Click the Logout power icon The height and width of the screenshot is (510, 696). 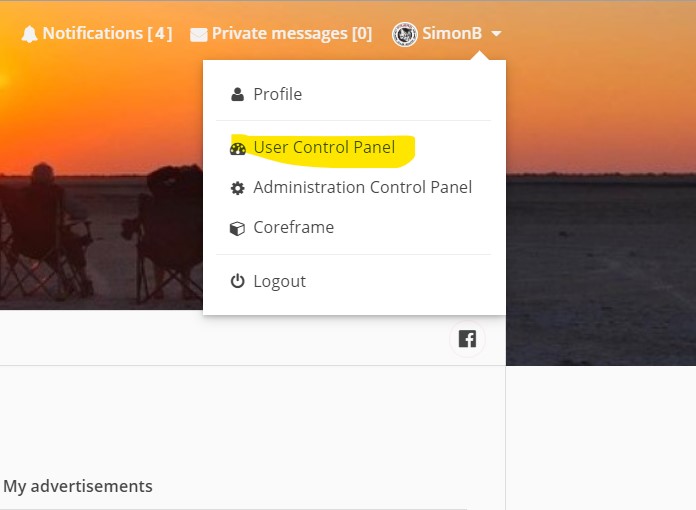tap(237, 282)
